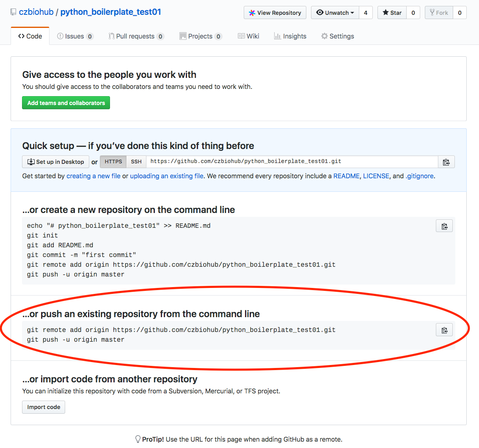479x448 pixels.
Task: Click the Issues count badge
Action: click(90, 36)
